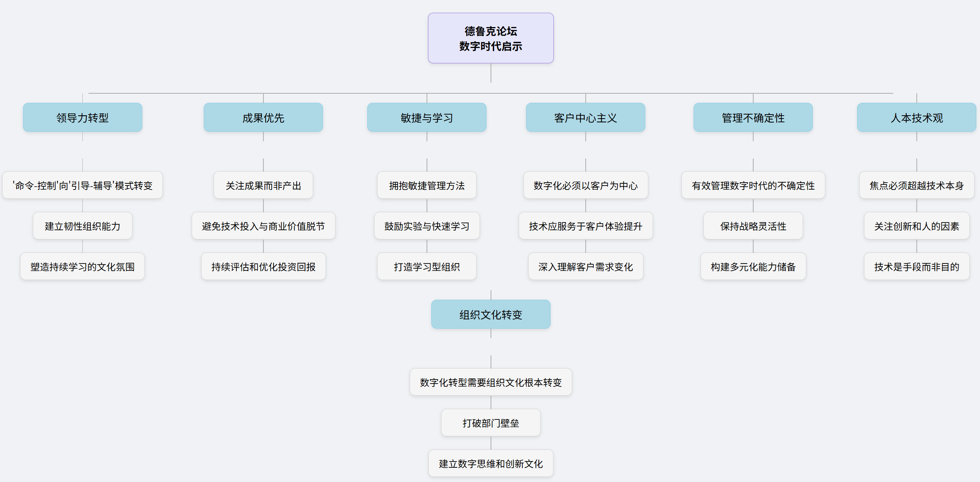Click the 领导力转型 category node
The height and width of the screenshot is (482, 980).
(x=83, y=117)
